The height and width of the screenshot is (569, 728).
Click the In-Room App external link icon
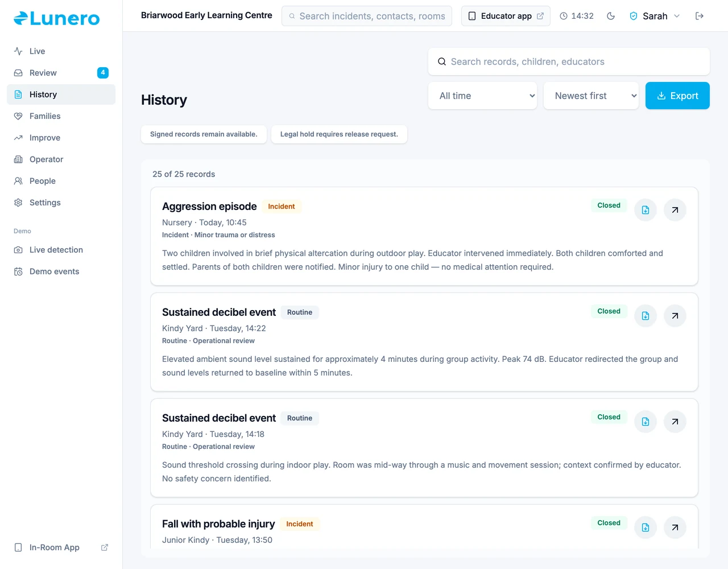(105, 547)
